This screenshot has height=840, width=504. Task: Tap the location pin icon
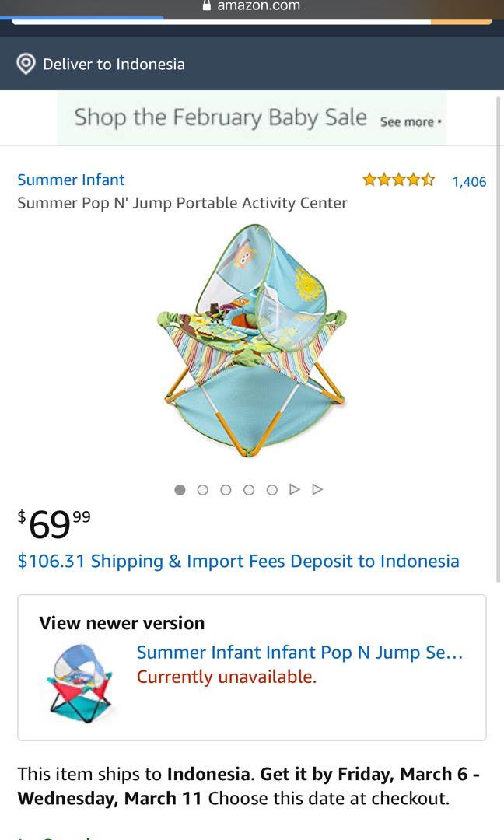pyautogui.click(x=26, y=64)
